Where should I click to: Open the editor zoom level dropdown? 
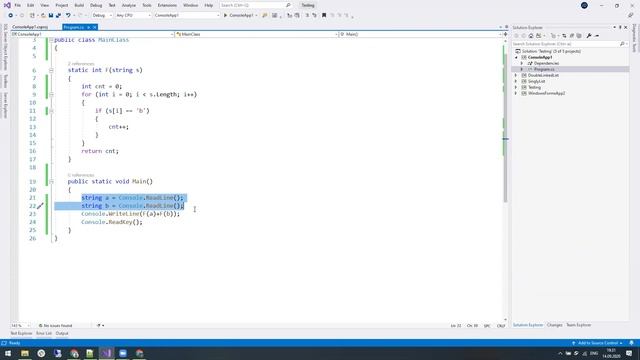click(x=20, y=326)
